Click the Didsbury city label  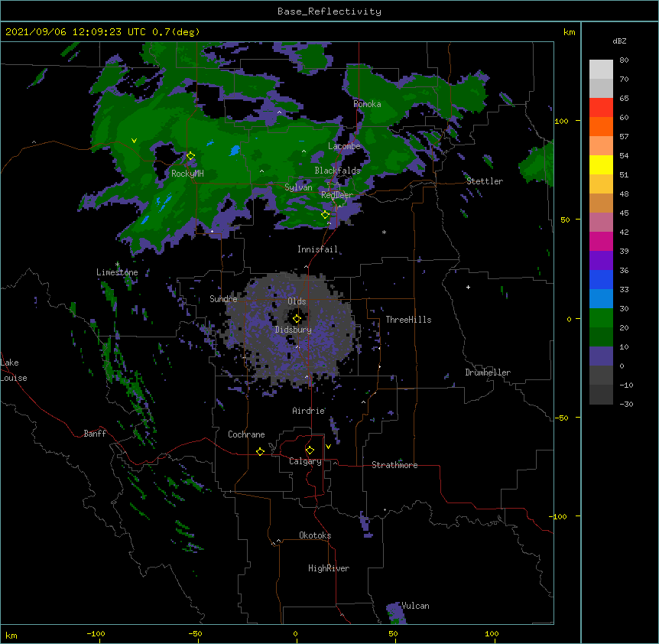294,330
